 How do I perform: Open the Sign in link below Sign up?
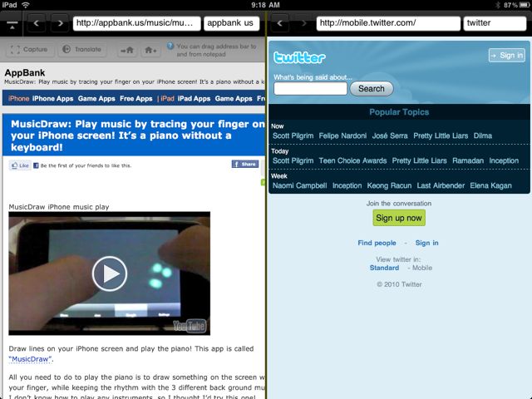coord(426,243)
